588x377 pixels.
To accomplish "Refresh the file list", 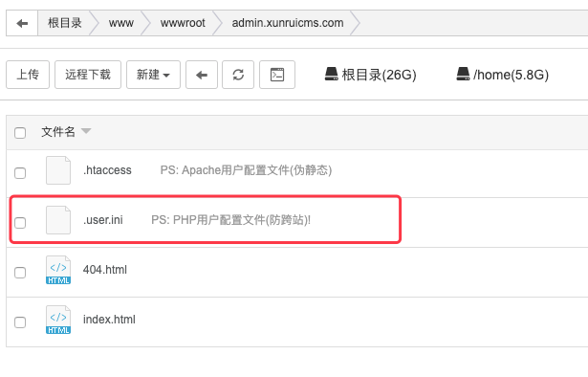I will pos(238,75).
